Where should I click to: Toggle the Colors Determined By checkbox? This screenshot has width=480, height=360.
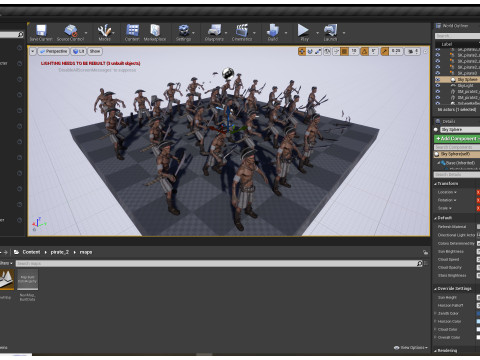(478, 243)
